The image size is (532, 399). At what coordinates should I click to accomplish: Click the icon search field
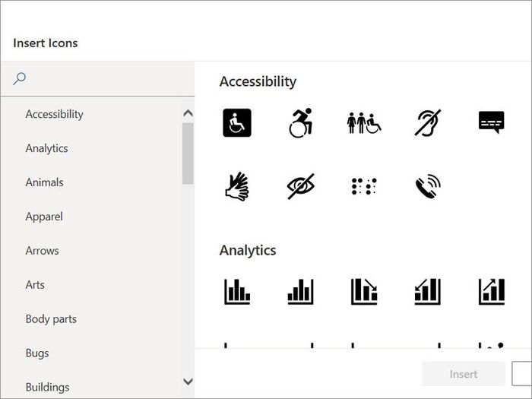click(x=98, y=79)
